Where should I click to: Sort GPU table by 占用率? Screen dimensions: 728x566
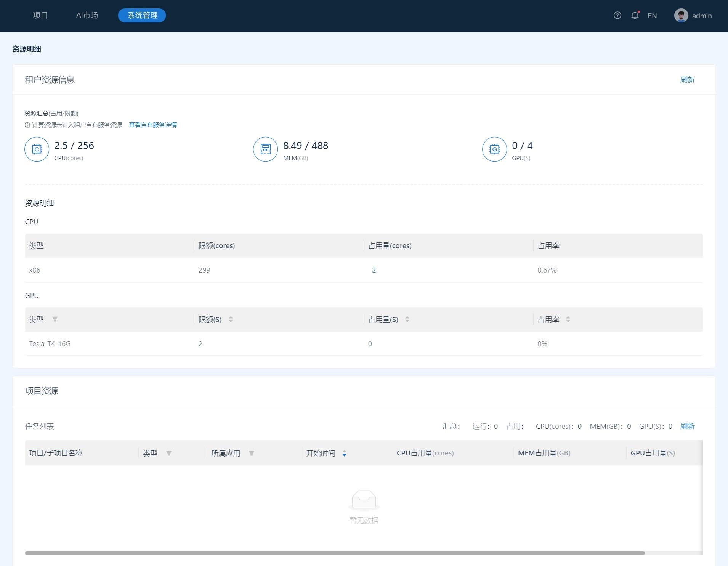tap(568, 319)
